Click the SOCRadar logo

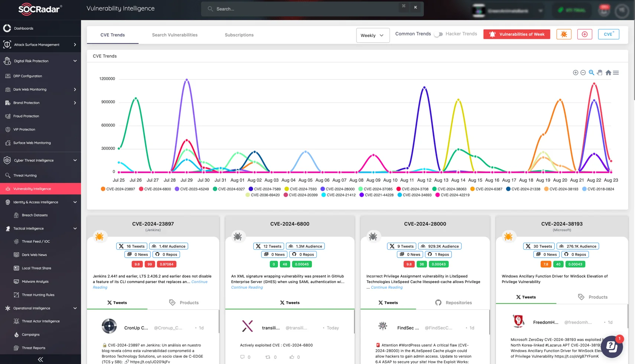pyautogui.click(x=40, y=9)
